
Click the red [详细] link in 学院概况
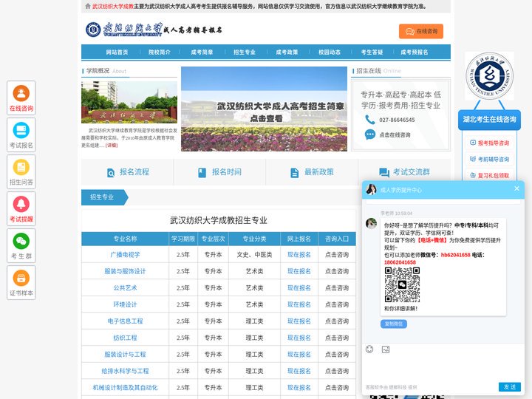(112, 146)
